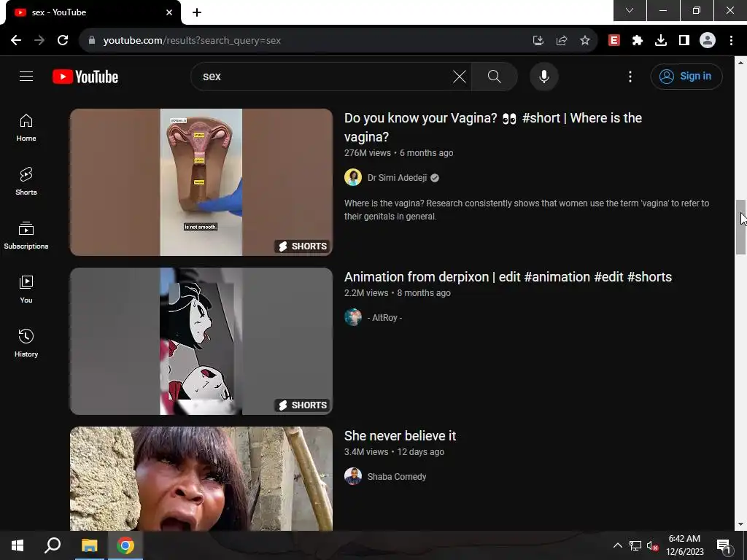Click Dr Simi Adedeji channel avatar
This screenshot has width=747, height=560.
(353, 177)
